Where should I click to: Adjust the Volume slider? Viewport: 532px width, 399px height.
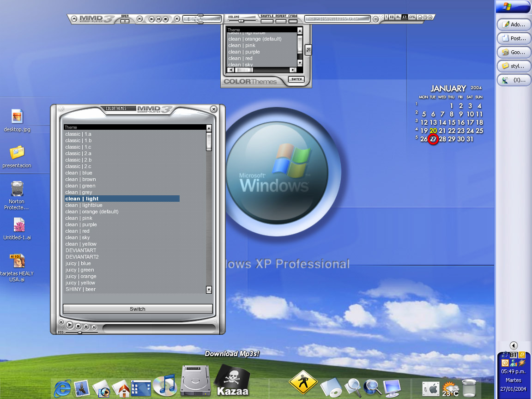[x=241, y=21]
